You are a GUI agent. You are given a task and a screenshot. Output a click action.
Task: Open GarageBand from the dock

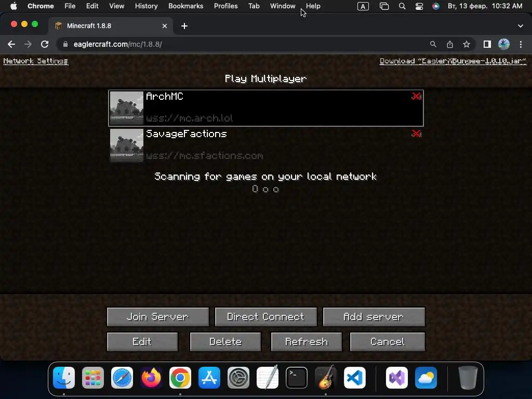326,378
